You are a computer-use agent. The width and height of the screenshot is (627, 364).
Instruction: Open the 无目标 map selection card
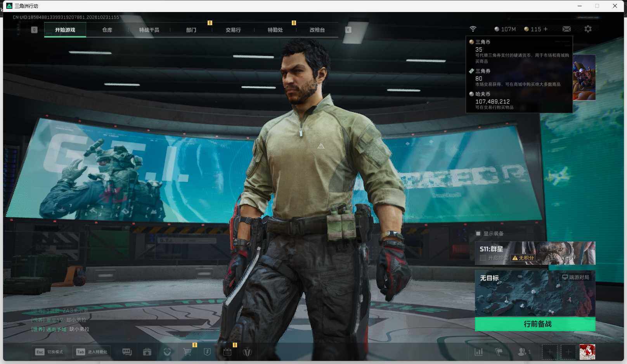tap(535, 293)
